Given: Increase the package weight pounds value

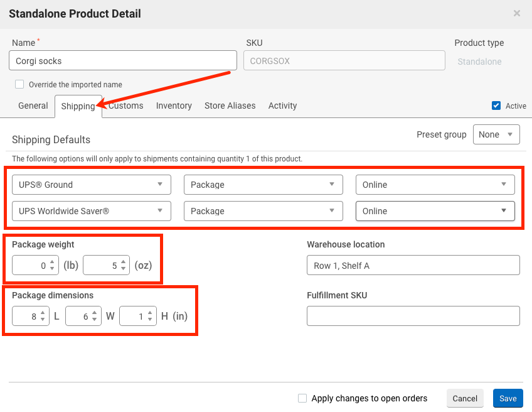Looking at the screenshot, I should [52, 263].
